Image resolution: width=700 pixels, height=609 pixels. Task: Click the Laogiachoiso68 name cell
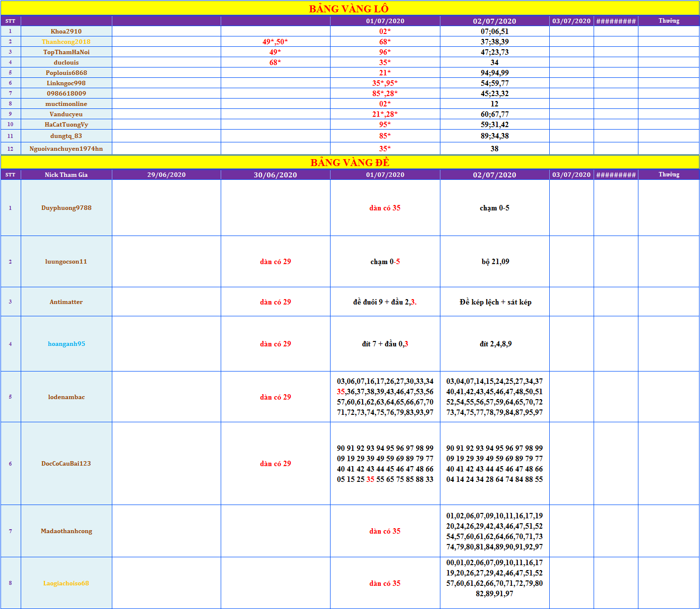(x=67, y=583)
